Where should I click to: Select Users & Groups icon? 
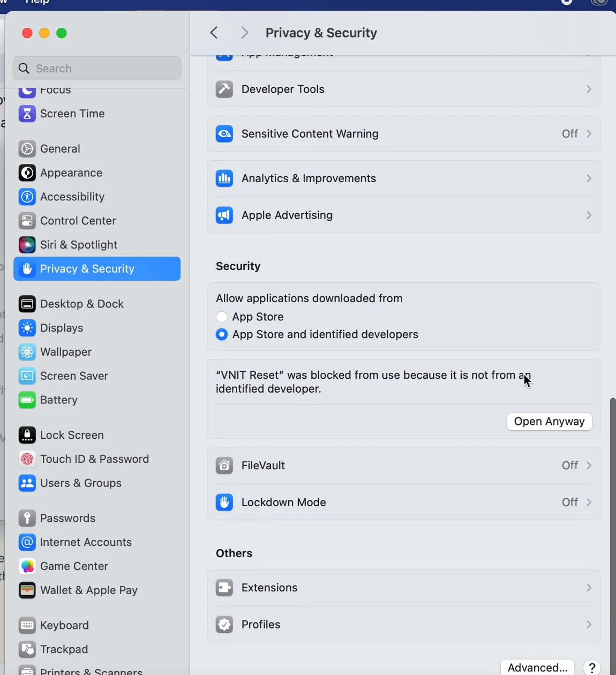[27, 483]
